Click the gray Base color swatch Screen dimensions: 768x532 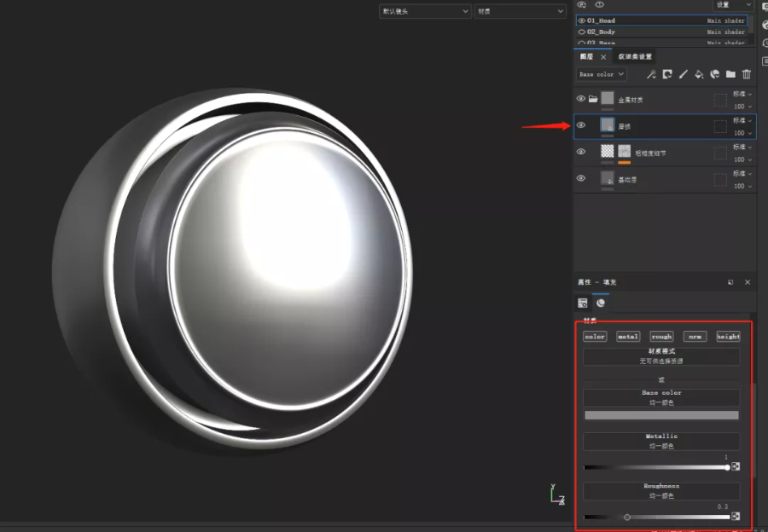pos(661,415)
